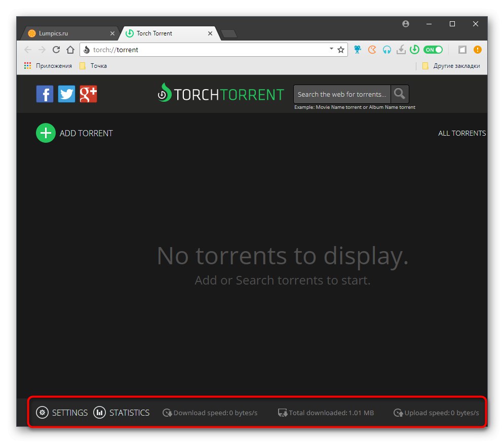Click the orange exclamation alert icon
The height and width of the screenshot is (443, 504).
[x=477, y=50]
